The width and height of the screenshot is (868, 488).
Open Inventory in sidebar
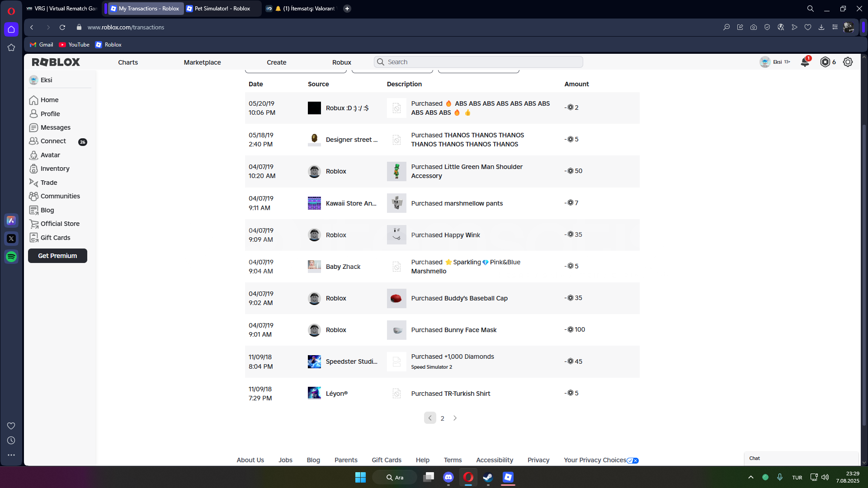pyautogui.click(x=49, y=169)
